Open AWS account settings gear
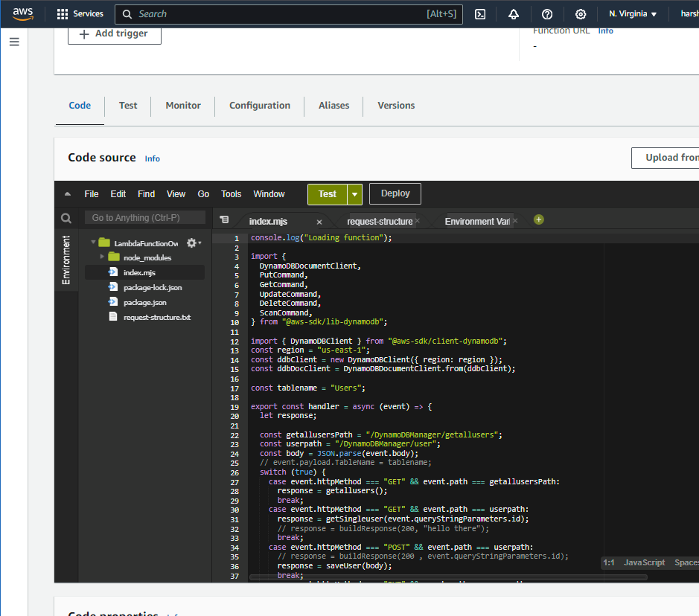 tap(581, 14)
